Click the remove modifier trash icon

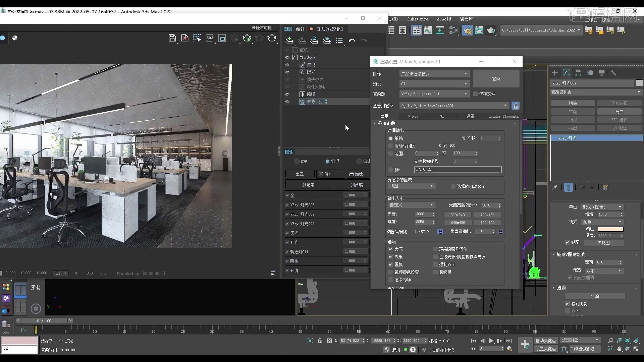(592, 187)
